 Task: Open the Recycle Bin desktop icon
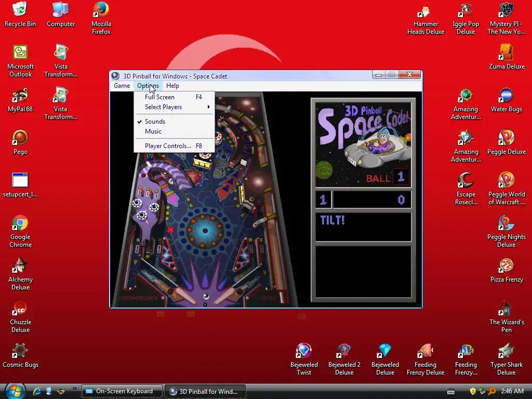[x=20, y=14]
